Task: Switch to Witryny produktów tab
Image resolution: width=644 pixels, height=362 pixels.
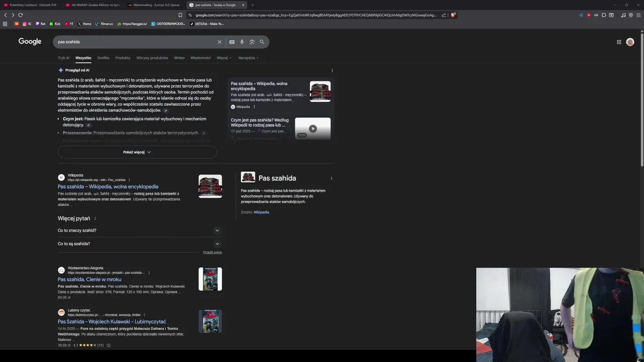Action: (152, 58)
